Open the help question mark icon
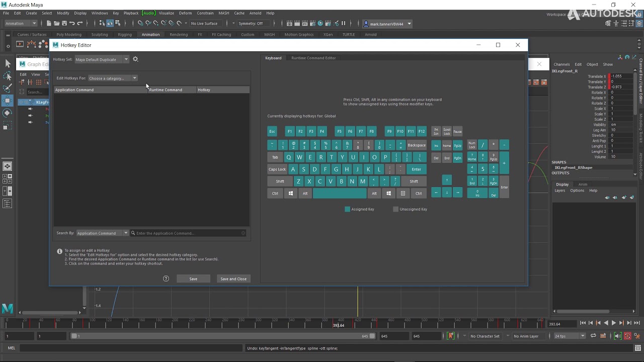The height and width of the screenshot is (362, 644). tap(166, 279)
